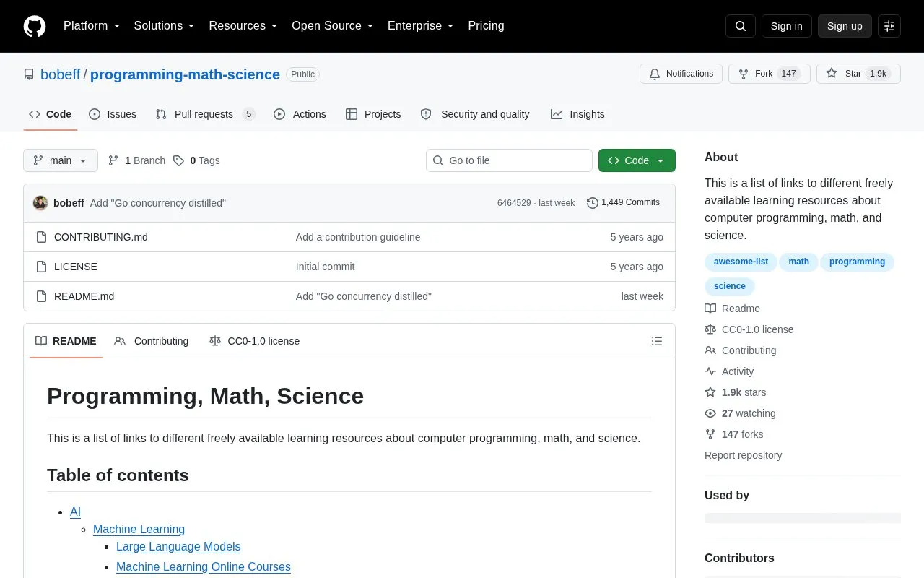Open the Report repository link
924x578 pixels.
click(743, 455)
